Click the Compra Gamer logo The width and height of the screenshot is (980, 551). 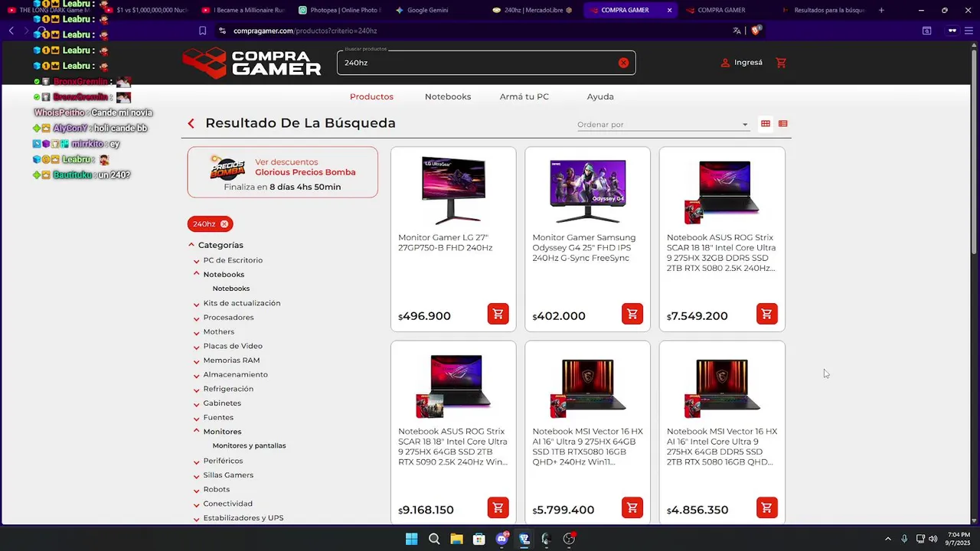pyautogui.click(x=252, y=63)
